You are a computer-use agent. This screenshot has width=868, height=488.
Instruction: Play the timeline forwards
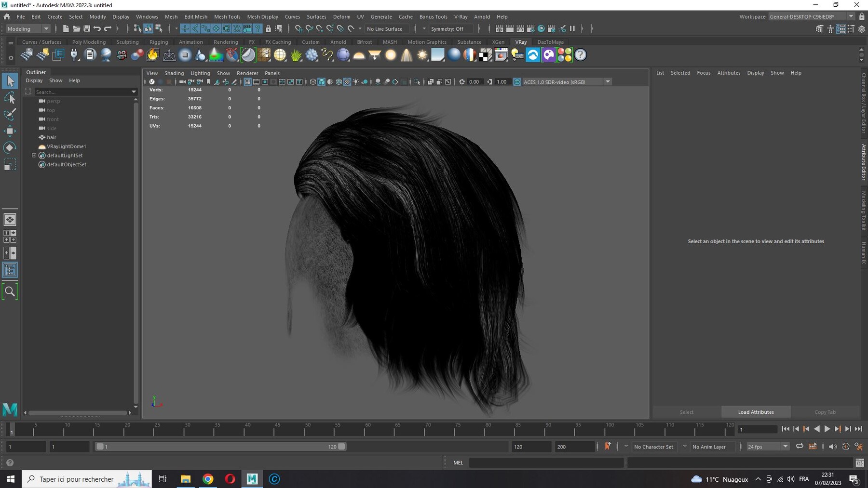[x=827, y=429]
